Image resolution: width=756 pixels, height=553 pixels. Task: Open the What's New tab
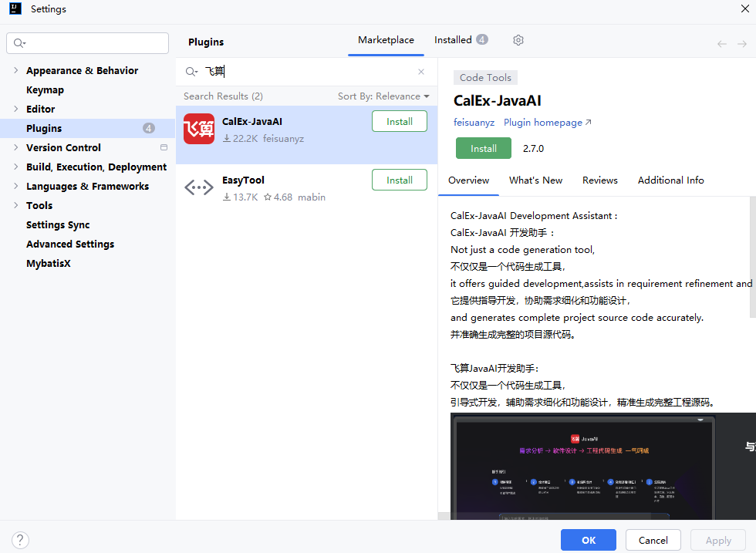tap(535, 180)
